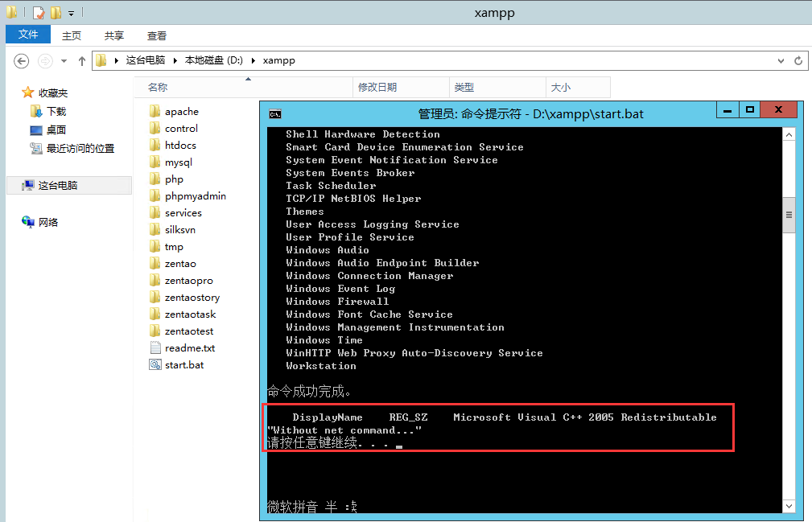This screenshot has width=812, height=522.
Task: Click the properties icon in quick access toolbar
Action: point(39,12)
